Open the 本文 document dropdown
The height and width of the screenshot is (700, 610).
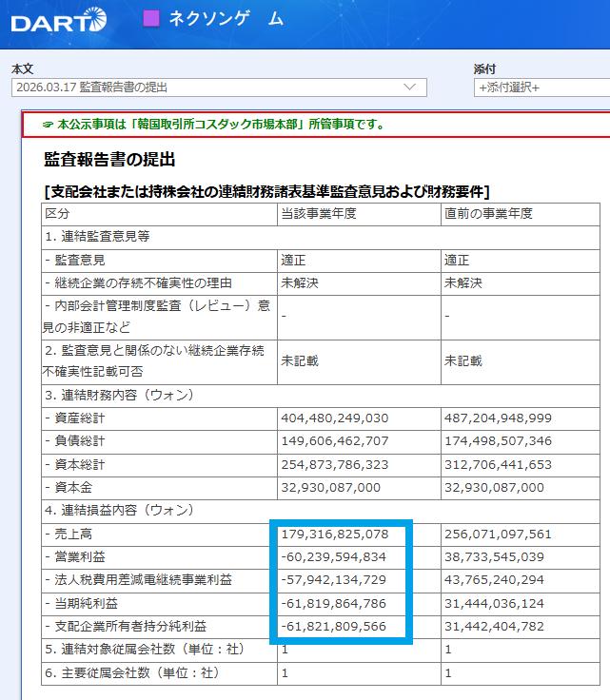pyautogui.click(x=218, y=87)
